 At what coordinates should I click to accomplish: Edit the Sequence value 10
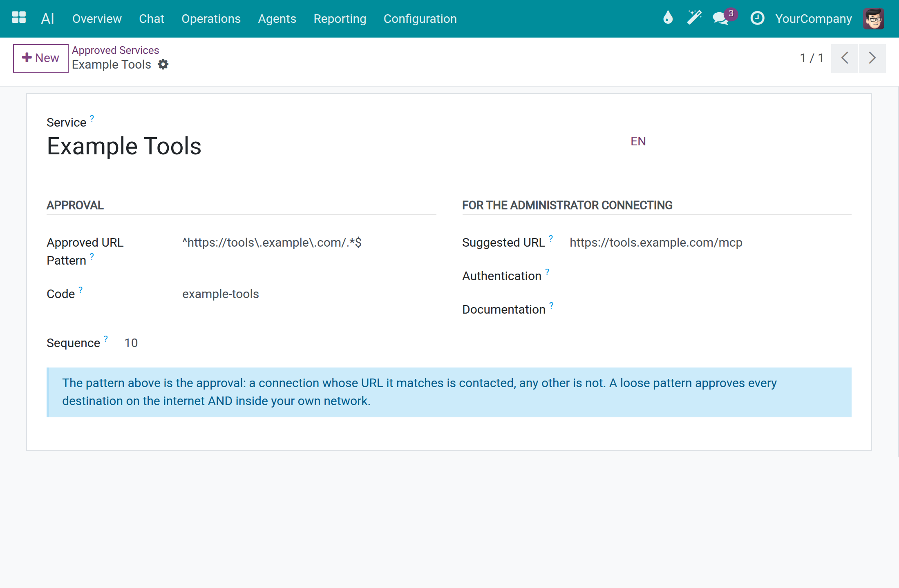coord(131,343)
